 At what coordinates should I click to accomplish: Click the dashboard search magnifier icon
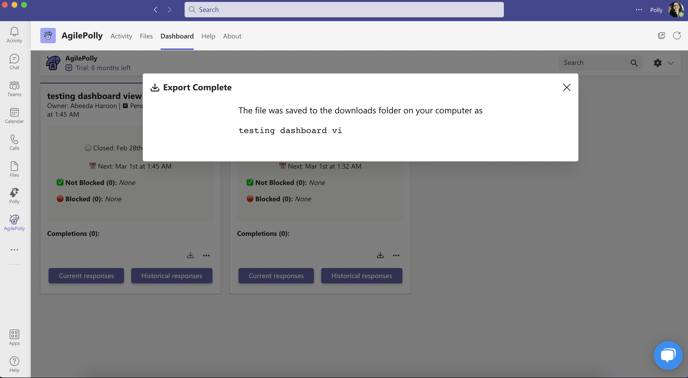(x=634, y=63)
